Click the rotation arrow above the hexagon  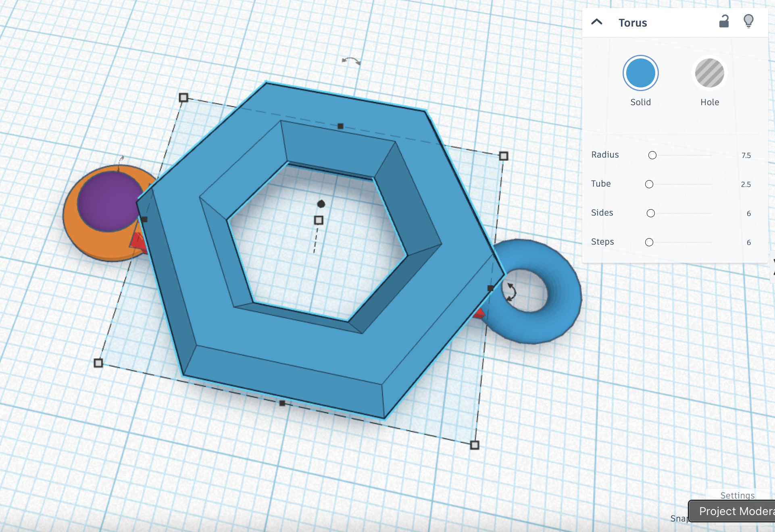[351, 61]
